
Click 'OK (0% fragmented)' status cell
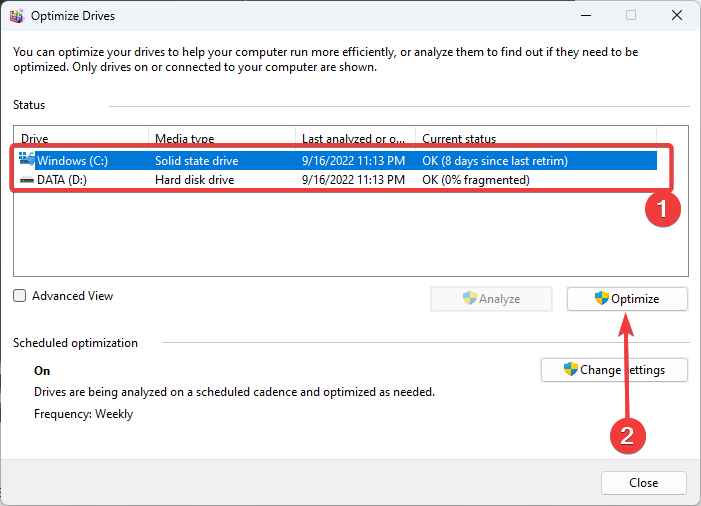[476, 180]
